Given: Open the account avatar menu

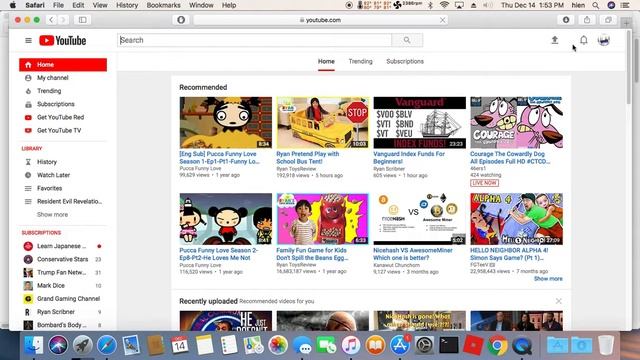Looking at the screenshot, I should coord(604,40).
